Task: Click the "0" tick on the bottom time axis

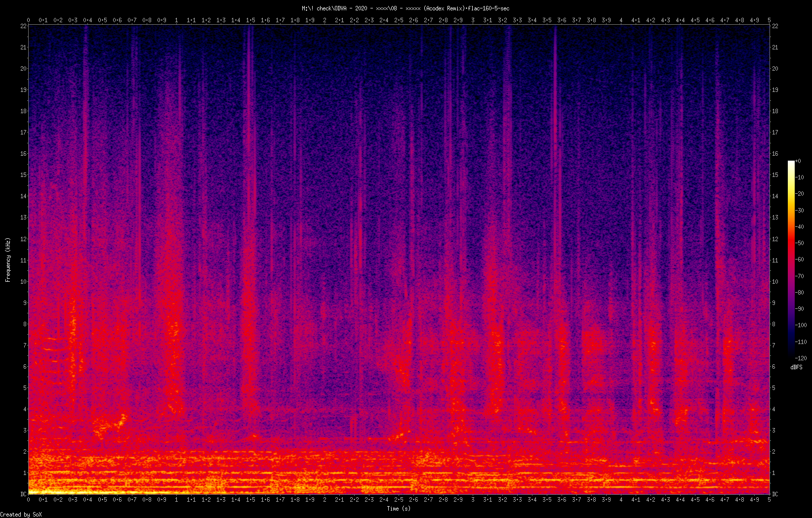Action: click(x=28, y=500)
